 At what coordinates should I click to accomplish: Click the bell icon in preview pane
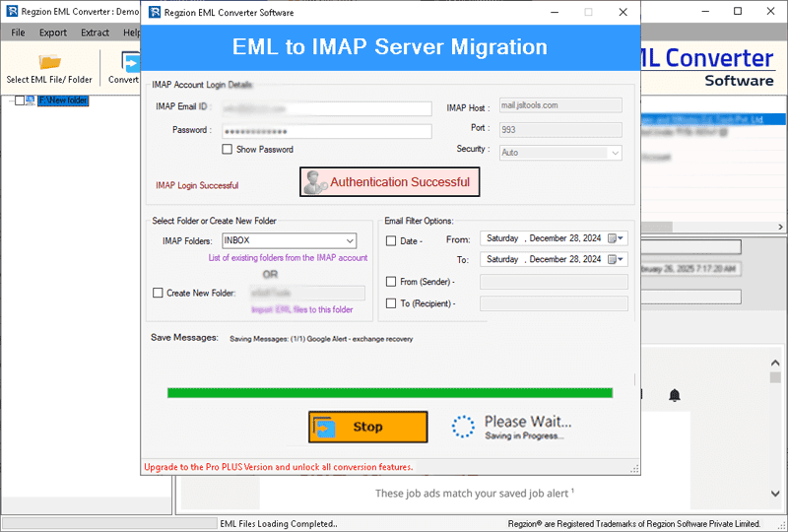coord(675,395)
